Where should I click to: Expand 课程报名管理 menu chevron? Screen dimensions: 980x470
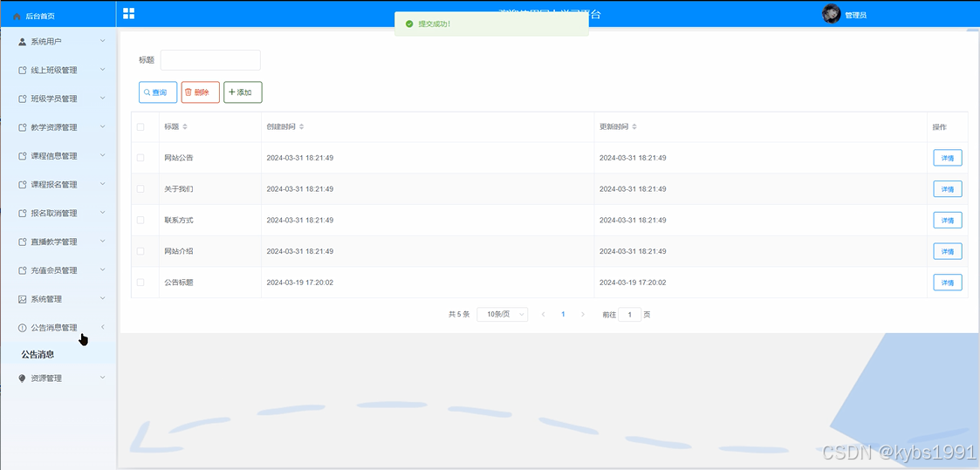point(102,184)
